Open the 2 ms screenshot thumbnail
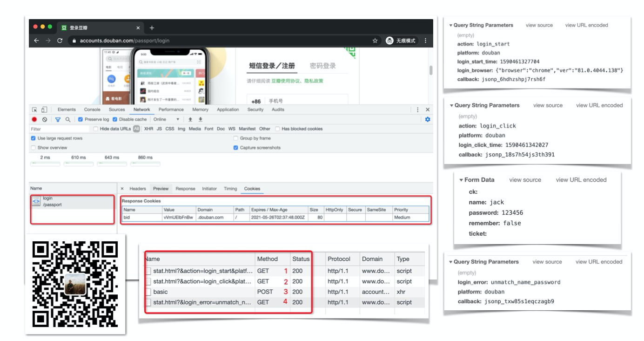This screenshot has height=341, width=644. pyautogui.click(x=45, y=164)
